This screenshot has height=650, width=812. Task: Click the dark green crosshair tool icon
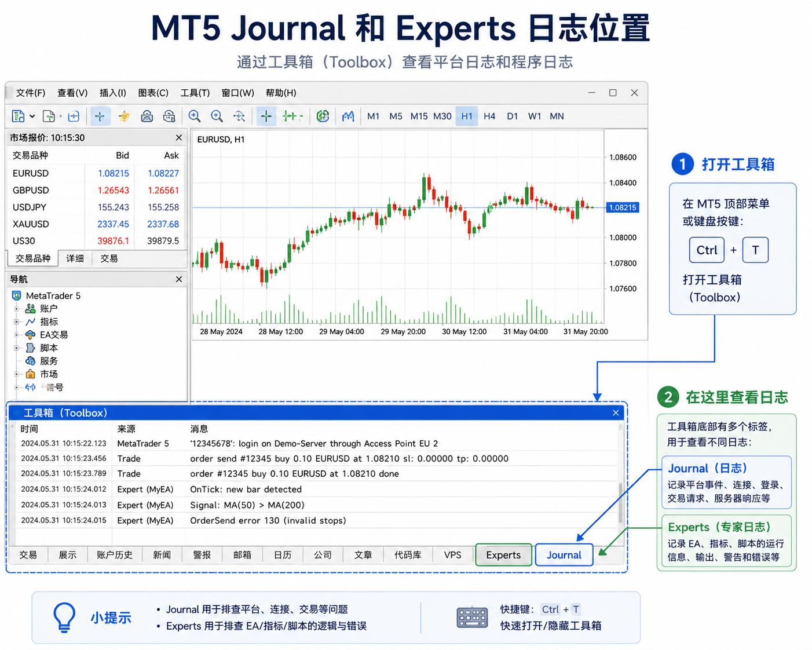(266, 116)
